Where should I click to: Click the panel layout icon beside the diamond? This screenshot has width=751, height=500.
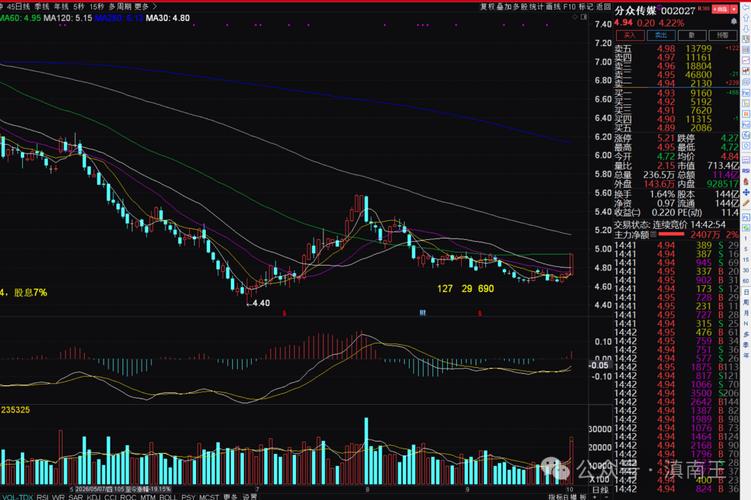tap(583, 17)
